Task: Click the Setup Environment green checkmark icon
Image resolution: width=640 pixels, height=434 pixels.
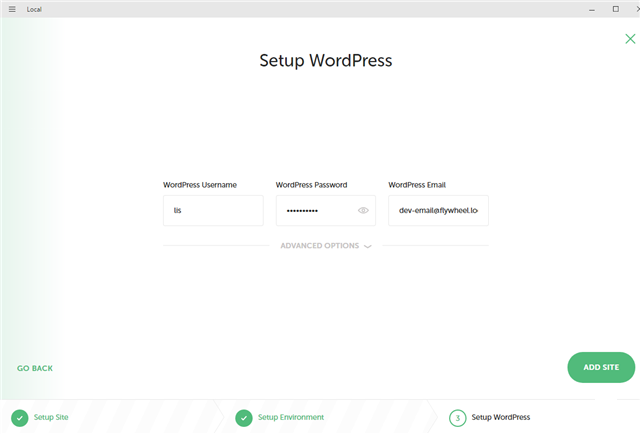Action: pos(244,418)
